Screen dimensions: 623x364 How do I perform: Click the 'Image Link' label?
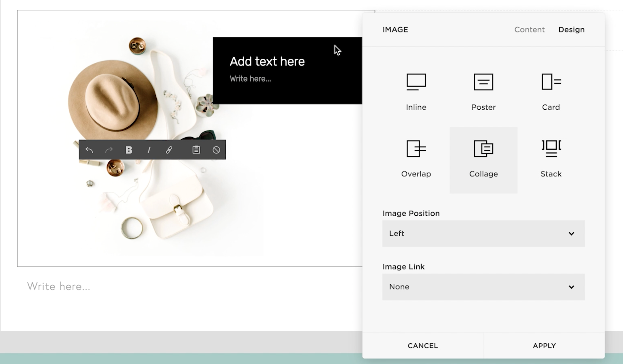403,267
